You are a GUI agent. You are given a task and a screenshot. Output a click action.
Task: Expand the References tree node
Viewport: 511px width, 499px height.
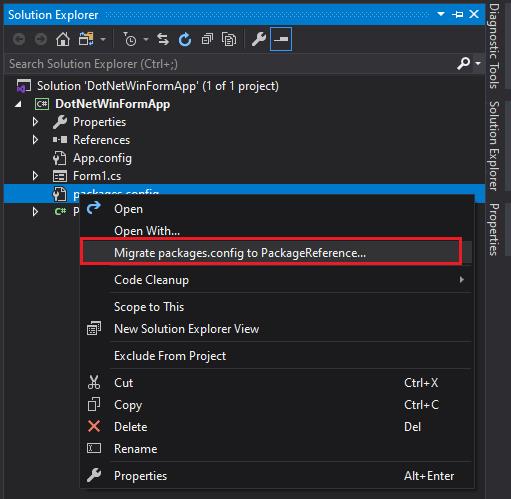click(35, 140)
